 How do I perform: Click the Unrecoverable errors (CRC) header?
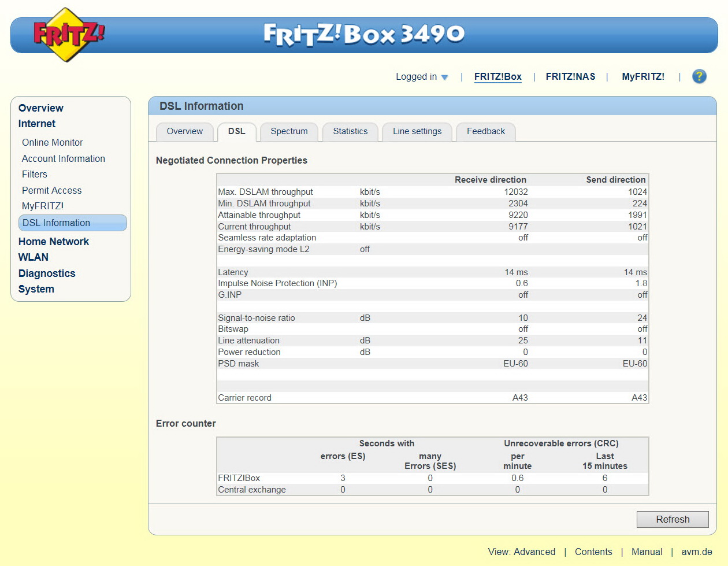point(561,443)
